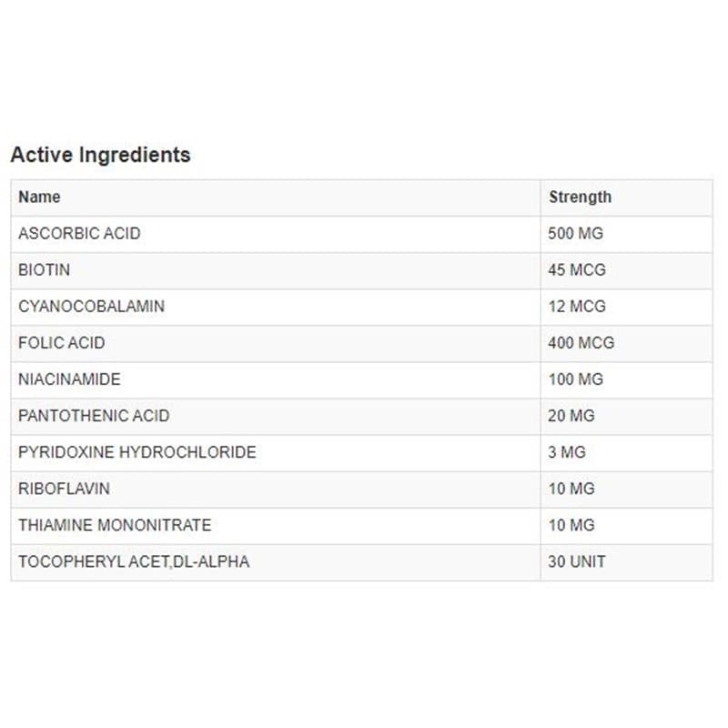Select the RIBOFLAVIN row name

tap(64, 489)
